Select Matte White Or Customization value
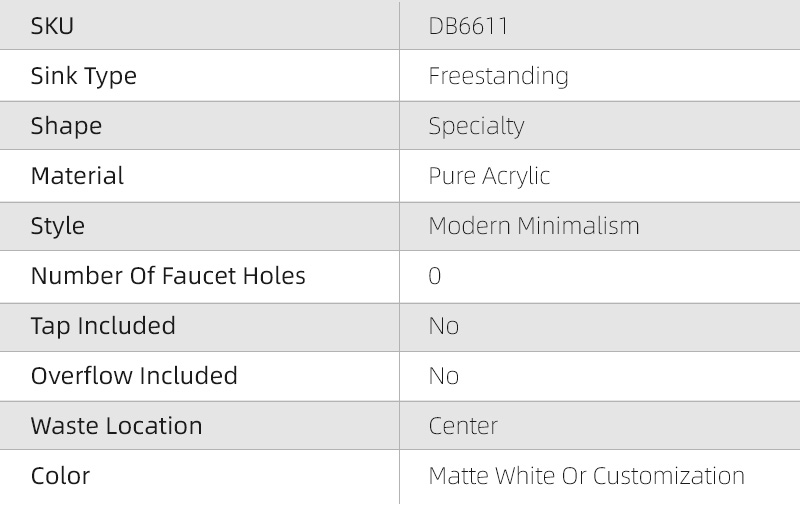 586,476
